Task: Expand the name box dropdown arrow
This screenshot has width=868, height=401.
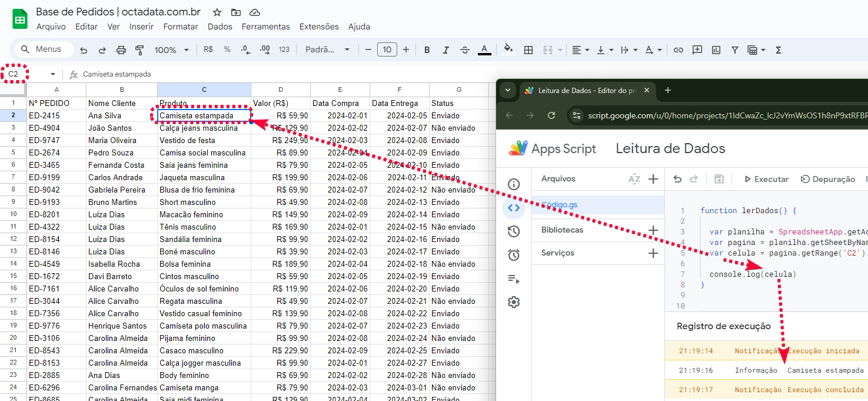Action: click(53, 74)
